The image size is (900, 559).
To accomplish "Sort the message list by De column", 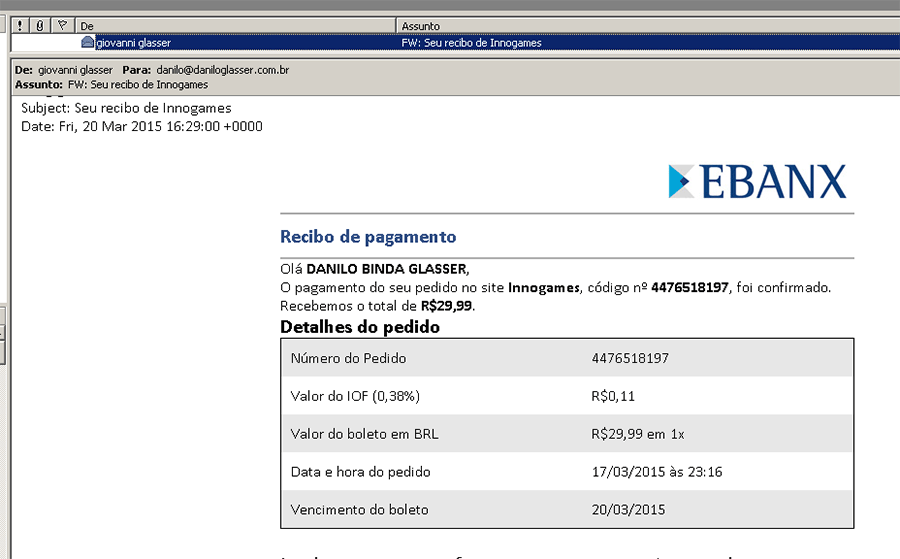I will click(x=235, y=25).
